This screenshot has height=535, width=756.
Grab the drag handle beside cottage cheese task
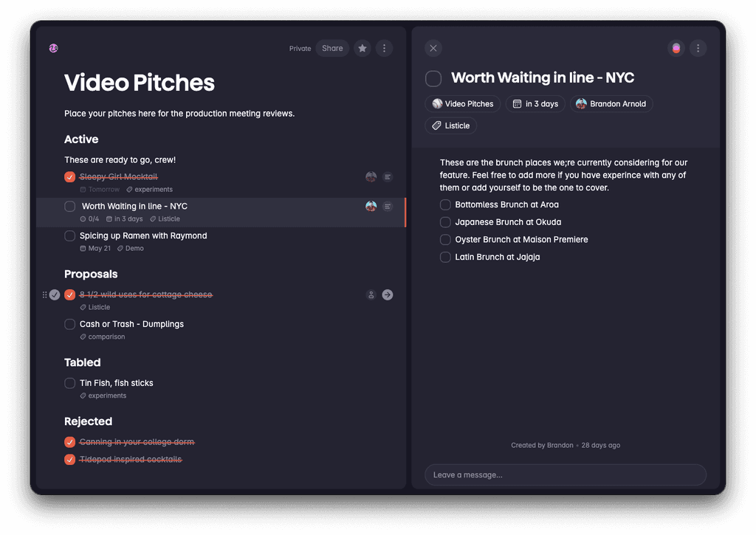44,294
